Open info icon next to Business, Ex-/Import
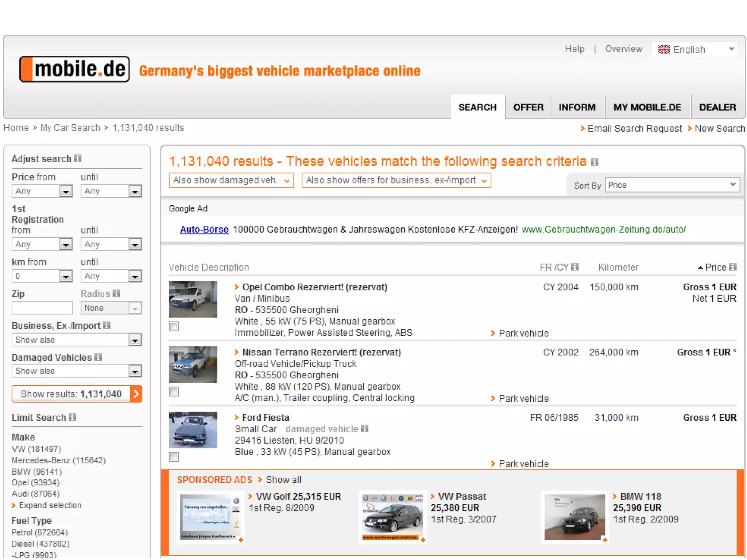 pyautogui.click(x=107, y=325)
